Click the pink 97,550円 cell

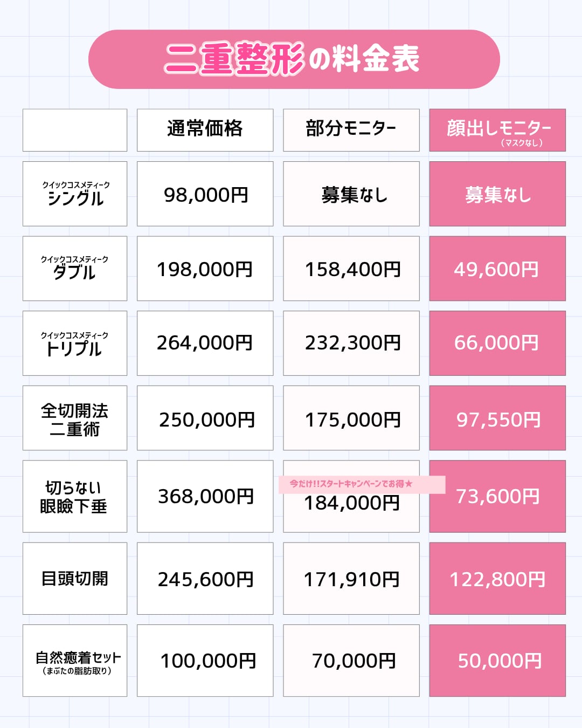pyautogui.click(x=497, y=418)
